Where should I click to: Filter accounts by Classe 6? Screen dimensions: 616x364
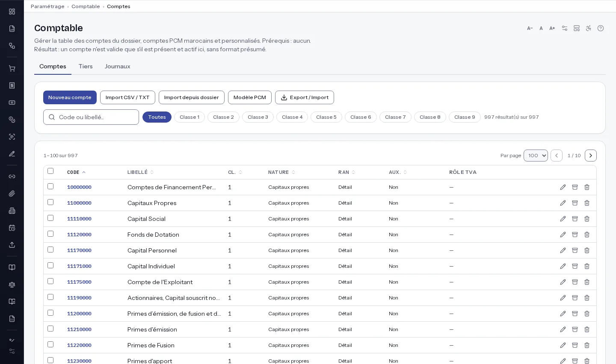tap(361, 117)
